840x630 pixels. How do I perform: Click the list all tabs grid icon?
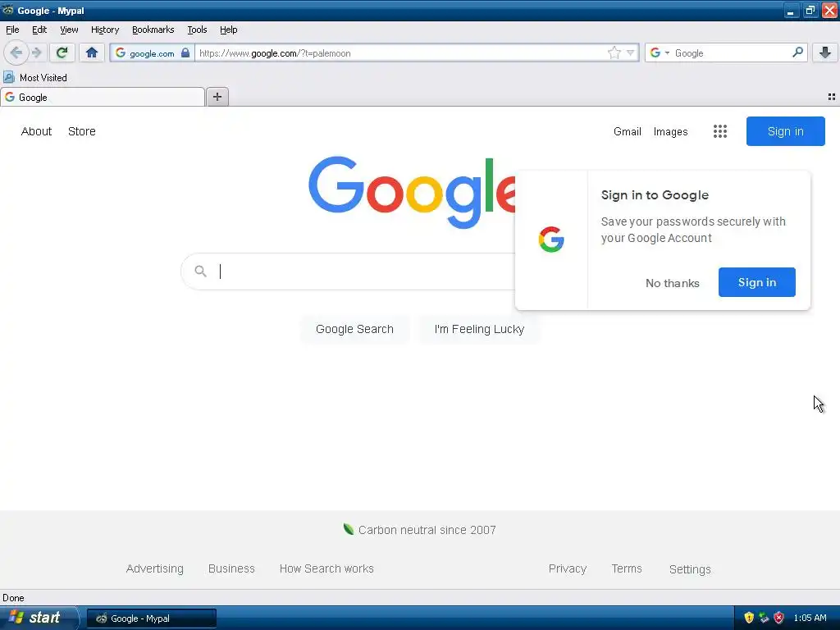tap(832, 97)
